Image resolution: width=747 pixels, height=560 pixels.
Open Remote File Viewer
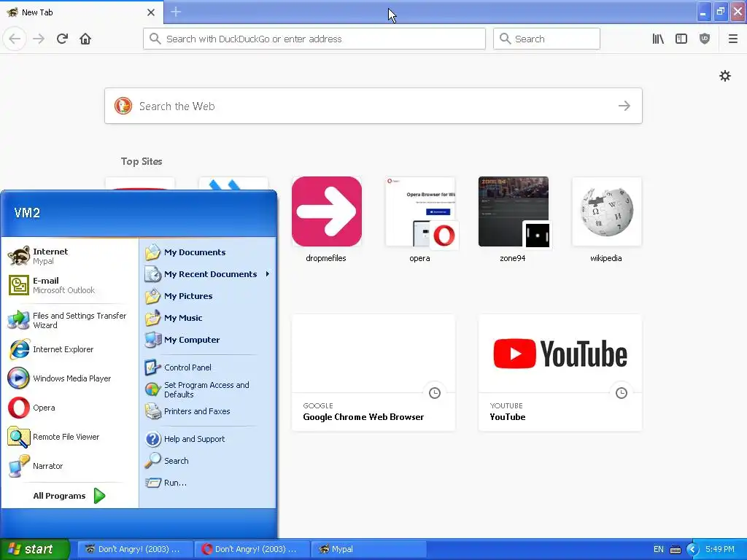(x=69, y=437)
